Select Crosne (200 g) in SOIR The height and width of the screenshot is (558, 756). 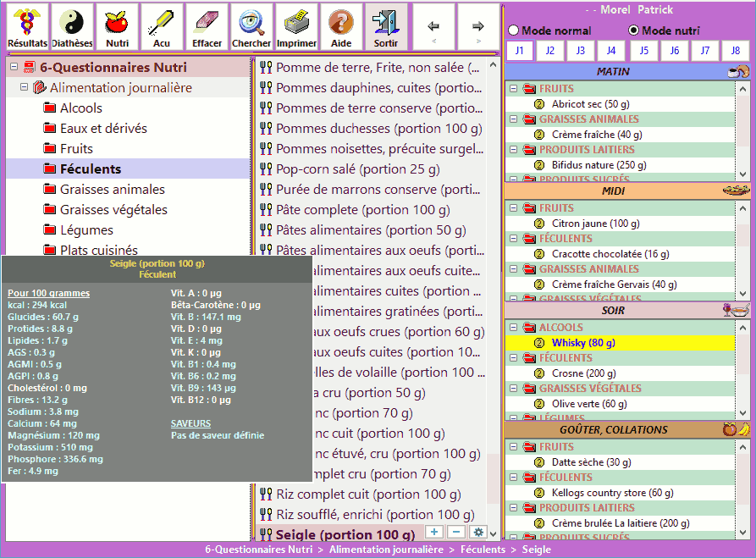tap(584, 373)
